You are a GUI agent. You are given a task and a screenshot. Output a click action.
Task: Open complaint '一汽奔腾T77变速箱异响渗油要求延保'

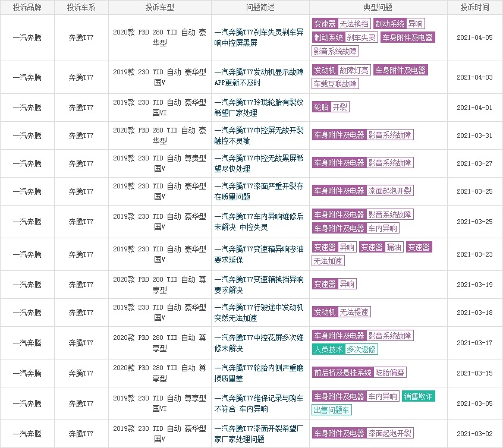click(x=259, y=254)
